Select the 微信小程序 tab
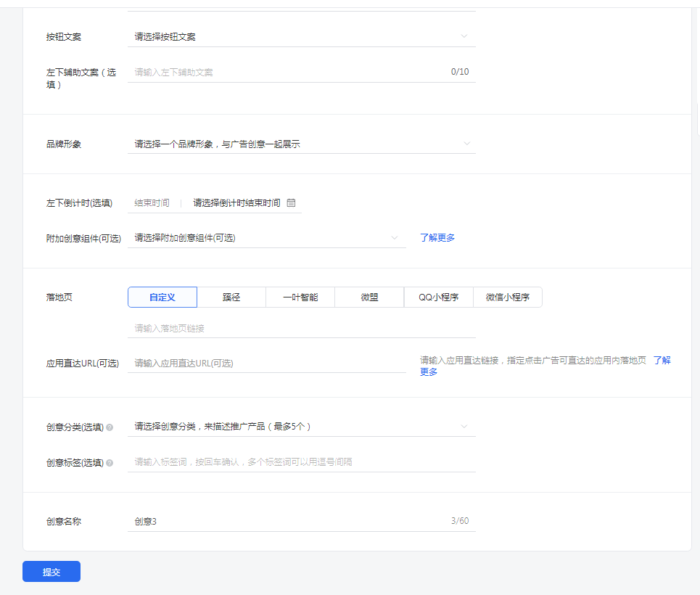Screen dimensions: 700x595 507,297
